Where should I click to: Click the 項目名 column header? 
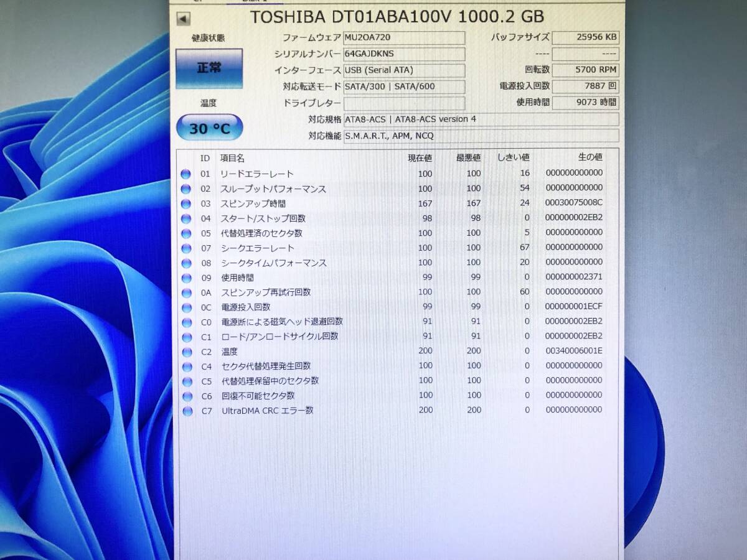point(233,159)
